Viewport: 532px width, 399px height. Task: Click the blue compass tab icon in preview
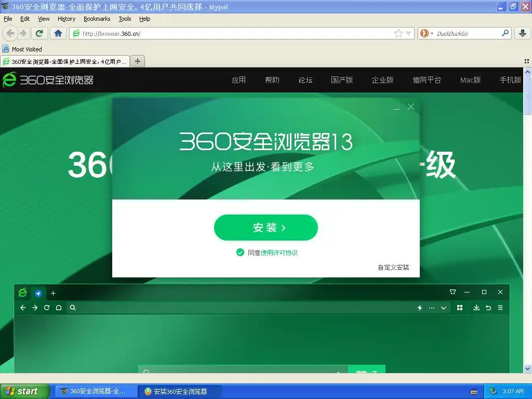38,294
